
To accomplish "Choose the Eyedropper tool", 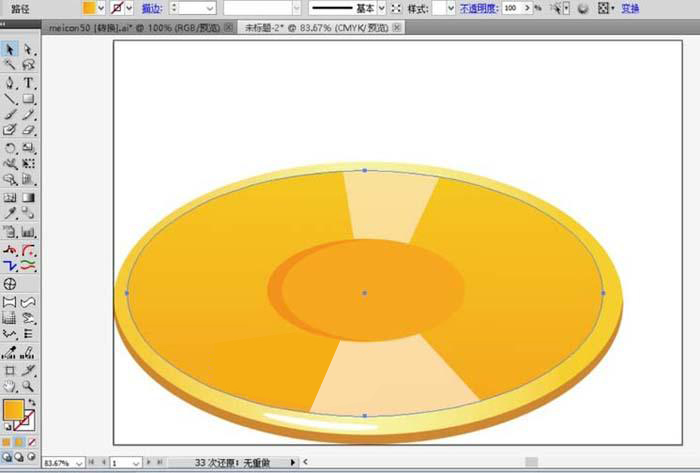I will 10,213.
